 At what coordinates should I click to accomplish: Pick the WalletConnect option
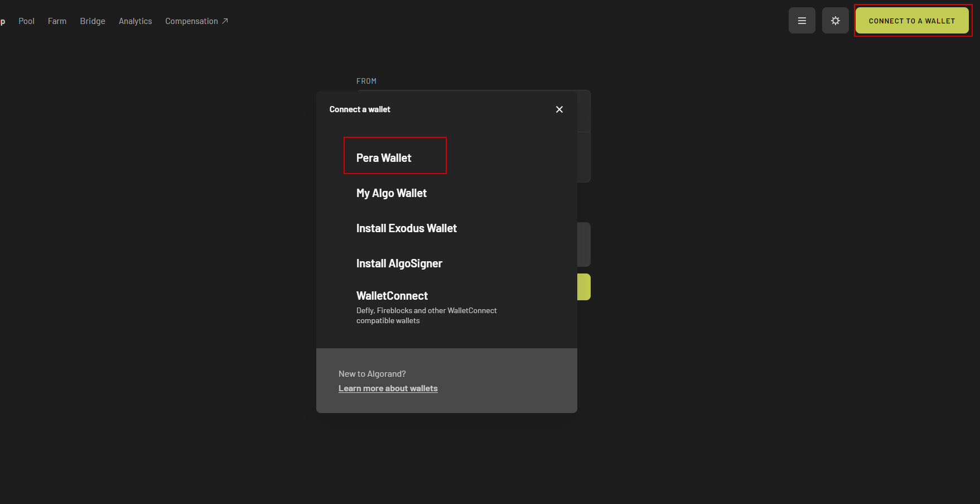point(392,296)
